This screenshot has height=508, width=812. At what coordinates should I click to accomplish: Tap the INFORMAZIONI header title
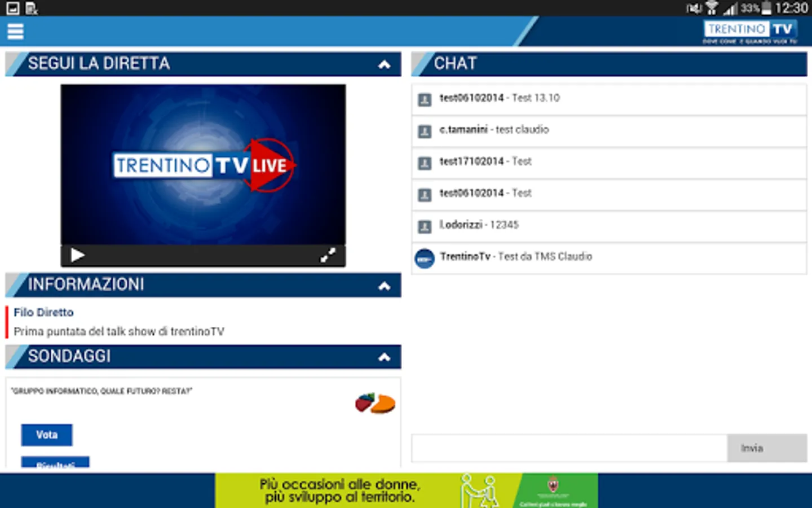click(86, 284)
